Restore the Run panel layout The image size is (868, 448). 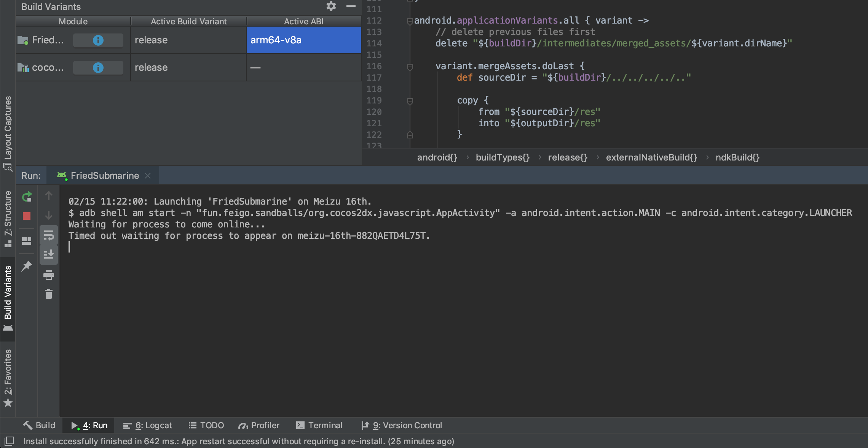(x=27, y=241)
